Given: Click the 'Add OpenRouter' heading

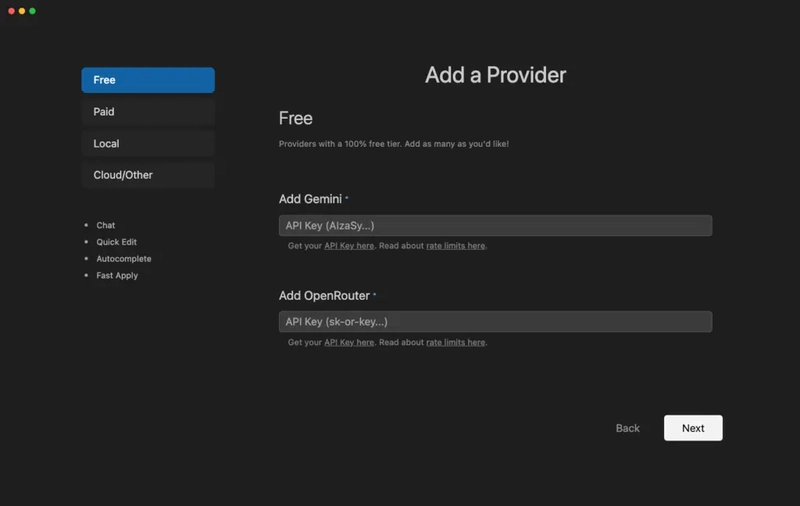Looking at the screenshot, I should (x=324, y=296).
